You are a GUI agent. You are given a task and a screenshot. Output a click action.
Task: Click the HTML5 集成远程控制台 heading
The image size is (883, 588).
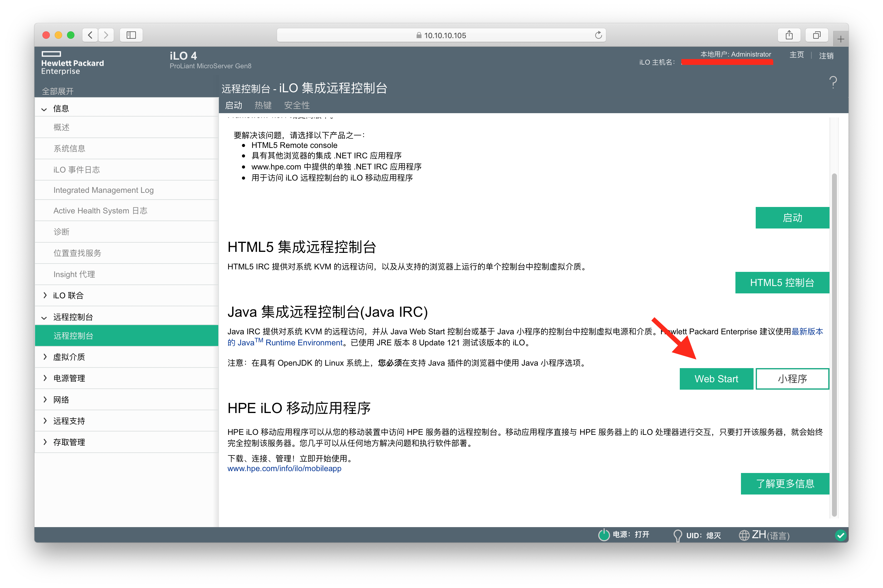tap(302, 247)
